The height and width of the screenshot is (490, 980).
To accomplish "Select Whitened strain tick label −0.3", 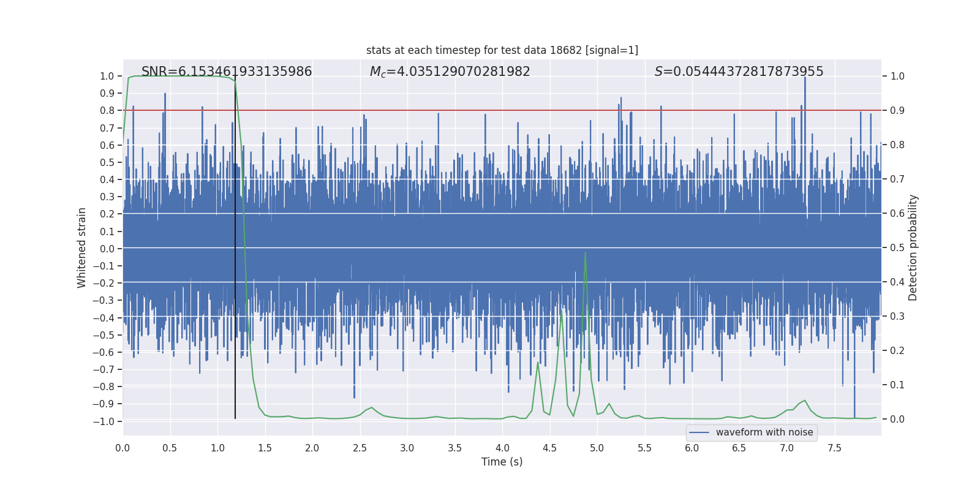I will 104,301.
